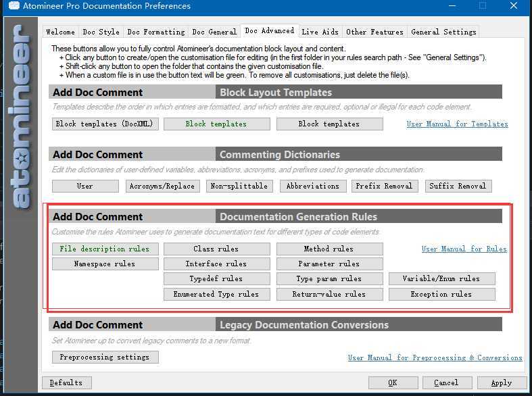Edit Variable/Enum rules
Image resolution: width=532 pixels, height=396 pixels.
(441, 278)
